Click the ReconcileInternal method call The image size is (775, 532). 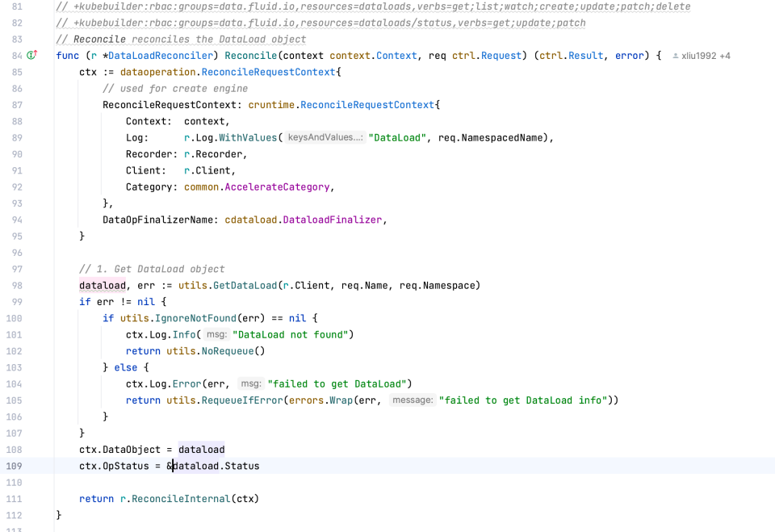(181, 499)
